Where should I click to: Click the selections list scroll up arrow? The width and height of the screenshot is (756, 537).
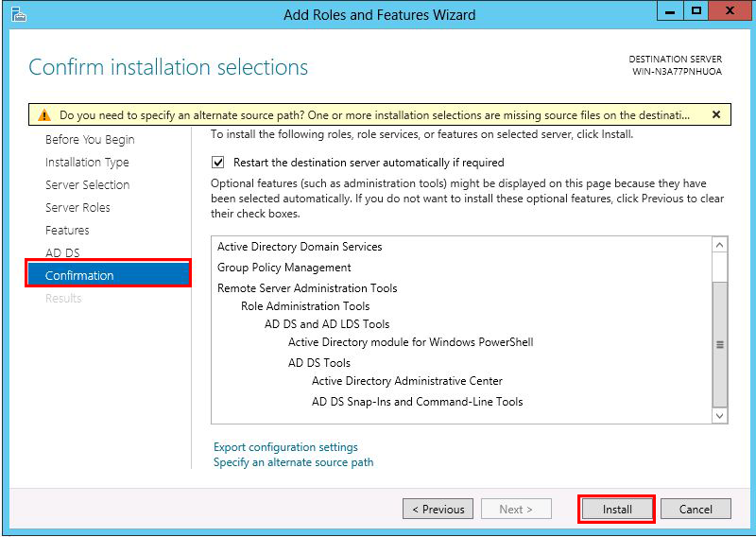click(x=719, y=245)
